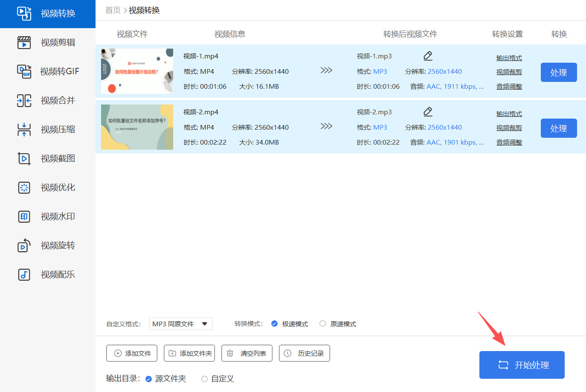
Task: Click the 视频合并 merge icon
Action: tap(24, 101)
